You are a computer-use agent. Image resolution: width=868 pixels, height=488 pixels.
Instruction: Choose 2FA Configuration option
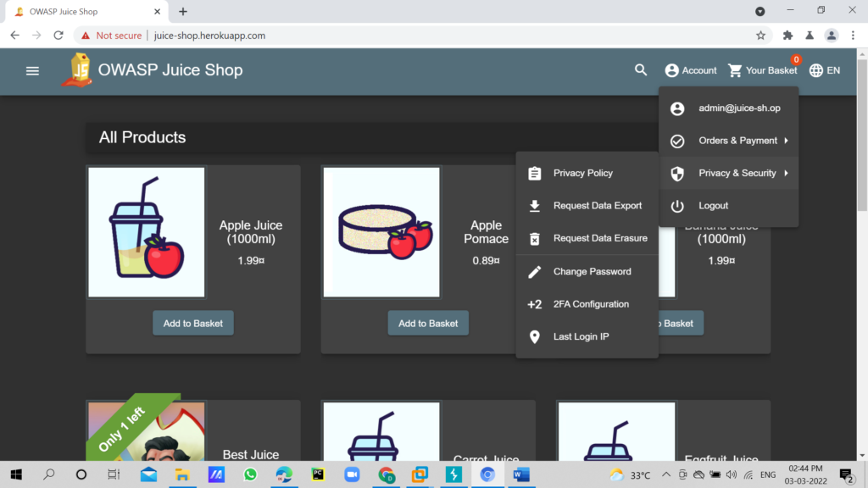591,304
